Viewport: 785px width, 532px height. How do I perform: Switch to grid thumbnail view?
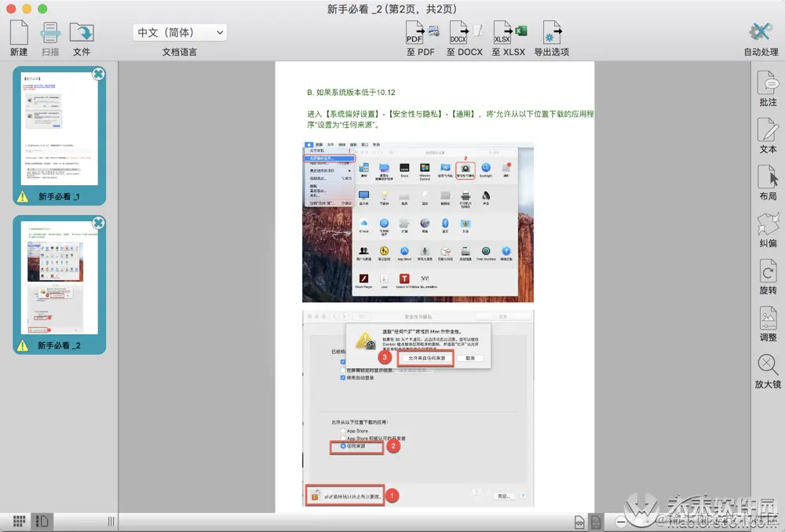pyautogui.click(x=19, y=522)
